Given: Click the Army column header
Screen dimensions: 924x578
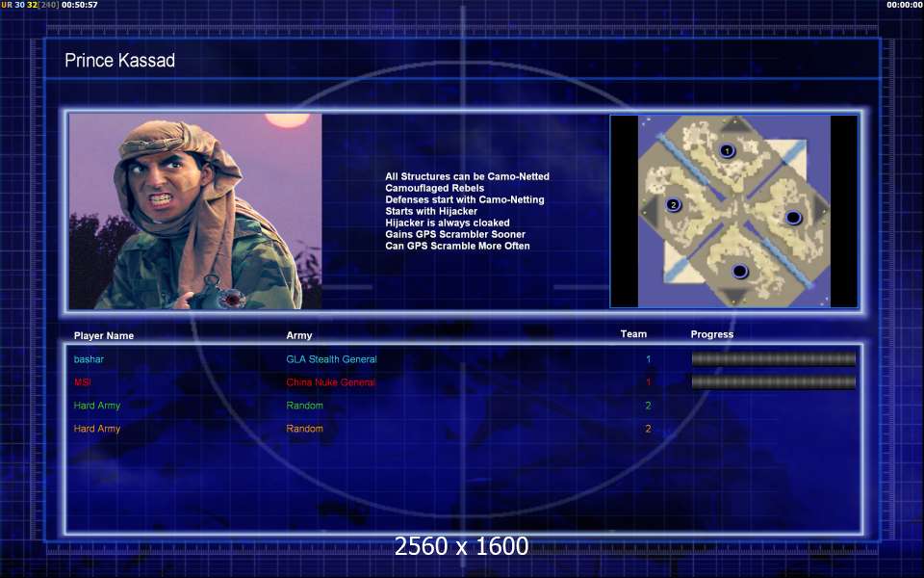Looking at the screenshot, I should (299, 335).
